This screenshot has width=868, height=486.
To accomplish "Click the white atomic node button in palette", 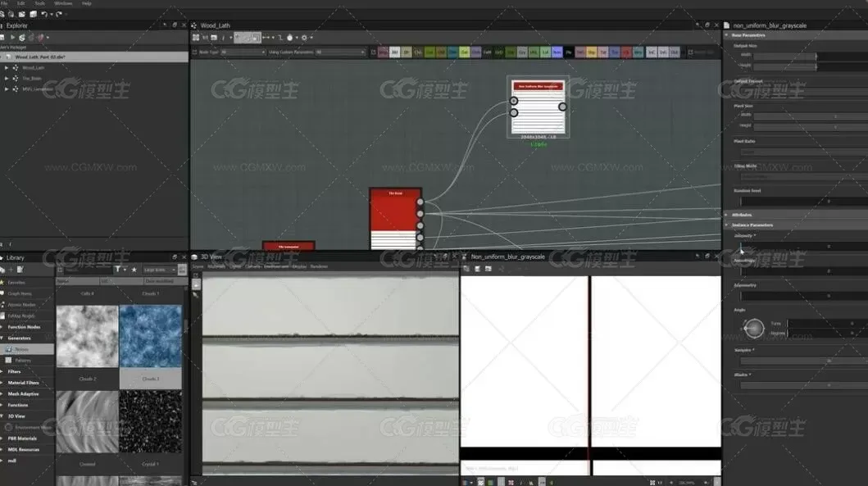I will pos(395,52).
